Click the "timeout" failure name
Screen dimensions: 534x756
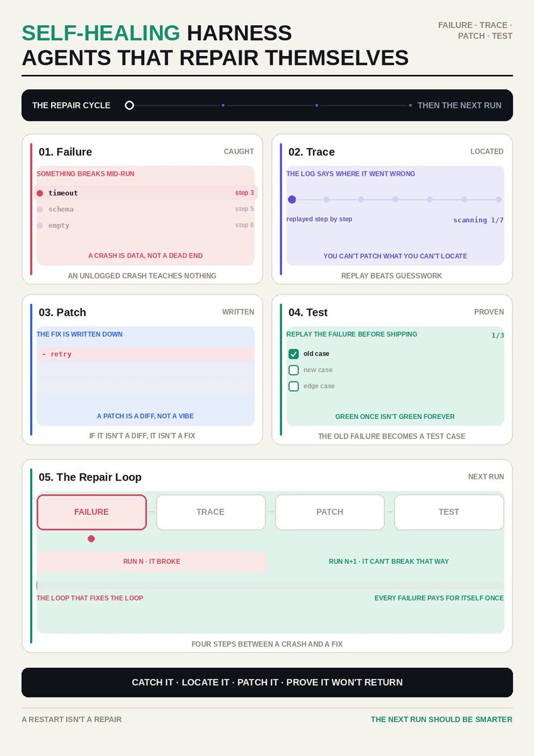coord(63,193)
